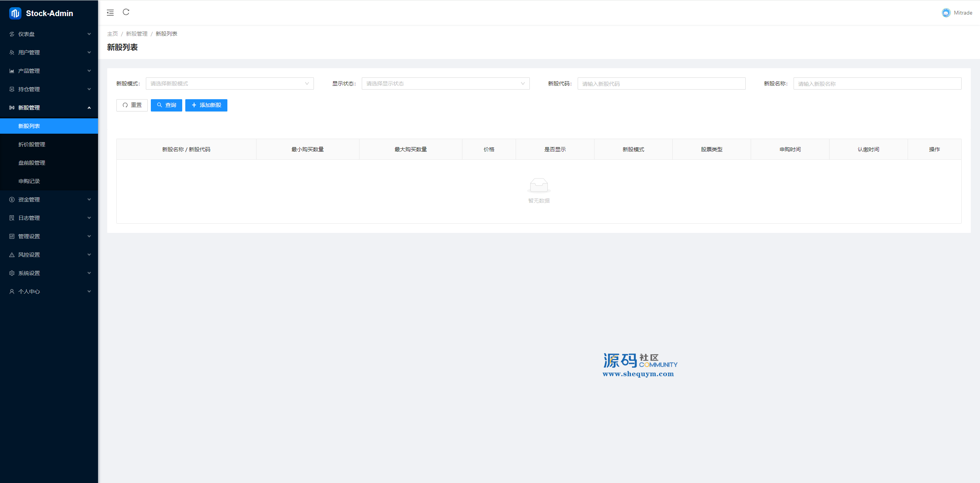This screenshot has width=980, height=483.
Task: Focus the 新股名称 input field
Action: pyautogui.click(x=877, y=84)
